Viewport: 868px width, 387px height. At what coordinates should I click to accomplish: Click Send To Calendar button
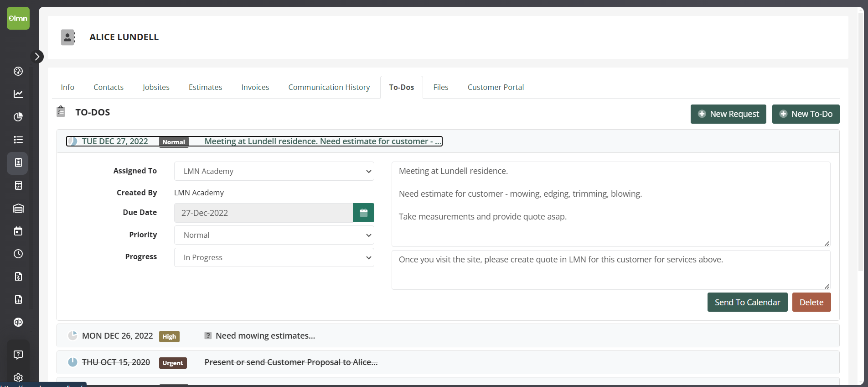point(747,302)
